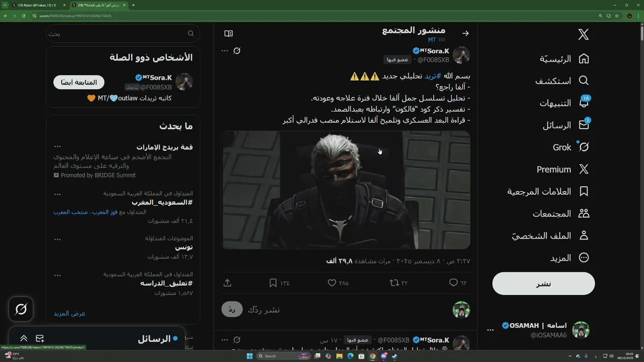Click the share upload icon
The height and width of the screenshot is (362, 644).
(x=227, y=283)
